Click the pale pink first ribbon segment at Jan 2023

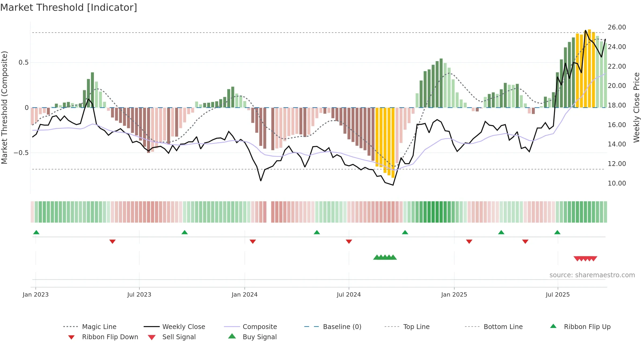pyautogui.click(x=32, y=212)
